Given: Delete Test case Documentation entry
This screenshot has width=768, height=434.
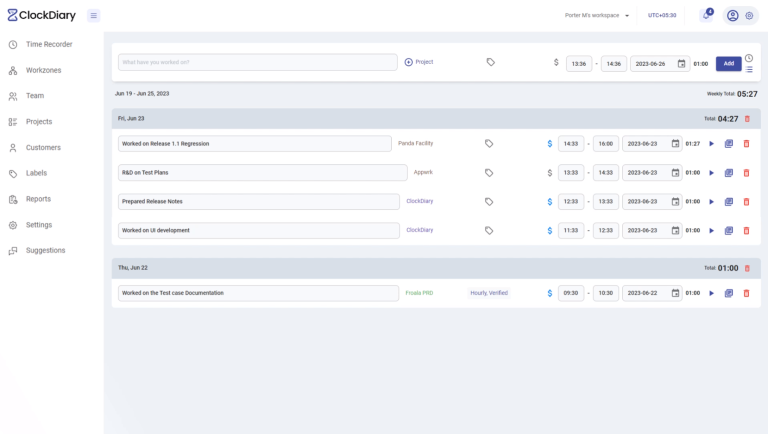Looking at the screenshot, I should click(x=746, y=293).
